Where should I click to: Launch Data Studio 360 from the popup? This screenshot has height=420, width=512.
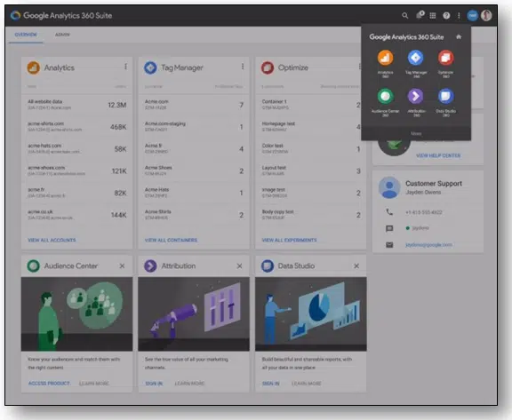[445, 102]
